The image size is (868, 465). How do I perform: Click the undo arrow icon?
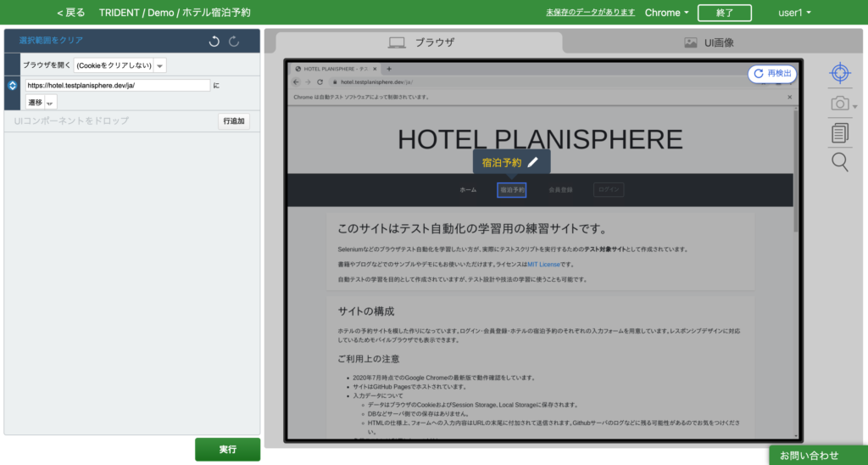(214, 41)
